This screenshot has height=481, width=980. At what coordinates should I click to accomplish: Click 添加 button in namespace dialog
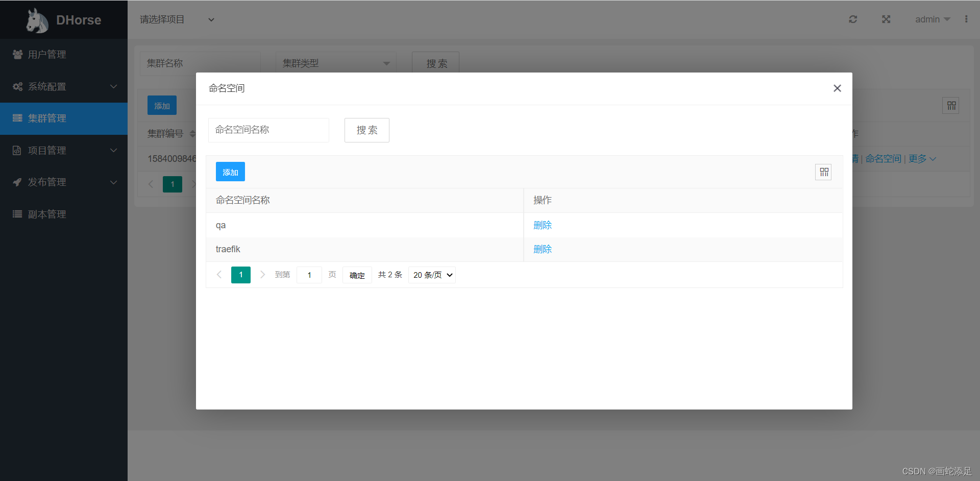pyautogui.click(x=230, y=172)
